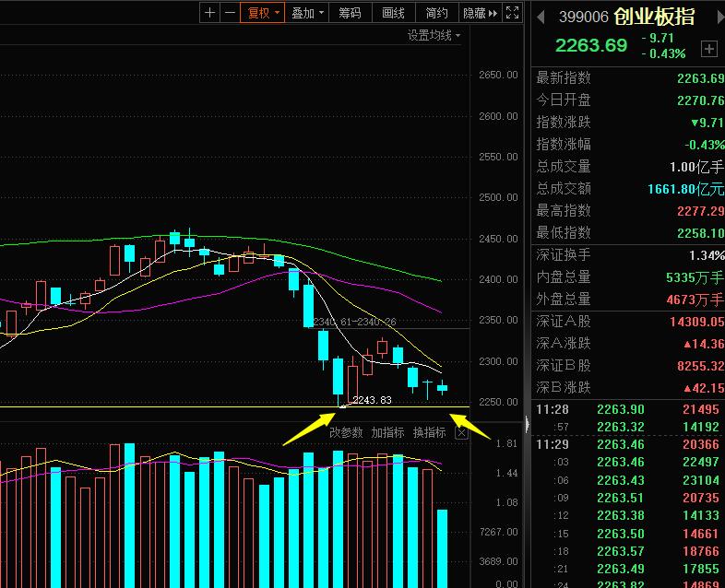Click 改参数 to edit indicator parameters
Image resolution: width=725 pixels, height=588 pixels.
pos(346,433)
